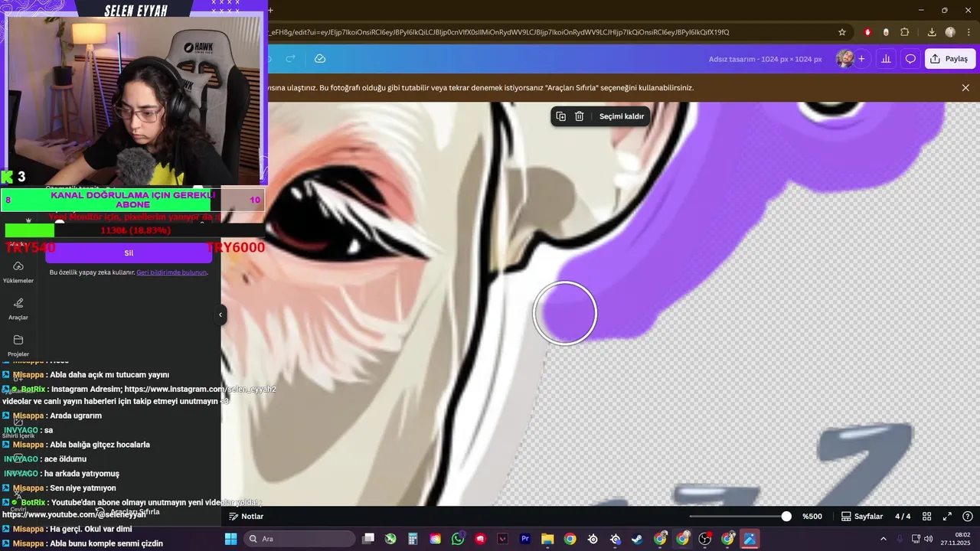The image size is (980, 551).
Task: Open the comments speech bubble icon
Action: [910, 59]
